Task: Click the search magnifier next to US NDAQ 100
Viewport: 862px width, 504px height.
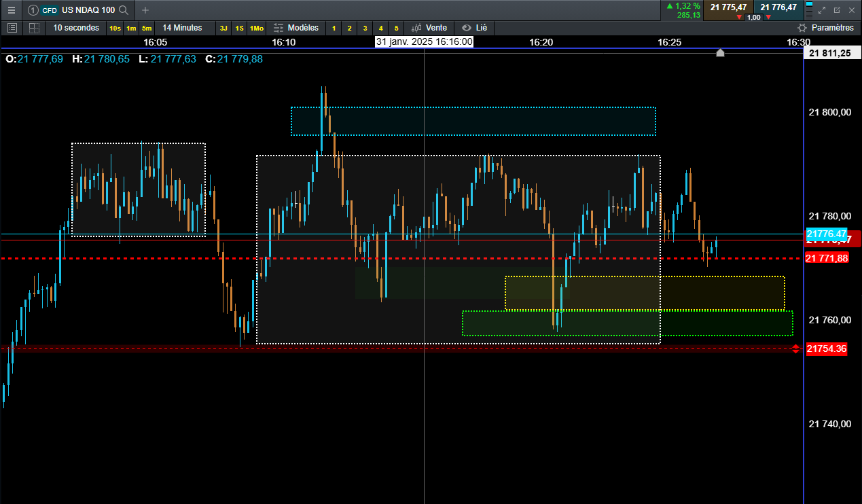Action: click(123, 10)
